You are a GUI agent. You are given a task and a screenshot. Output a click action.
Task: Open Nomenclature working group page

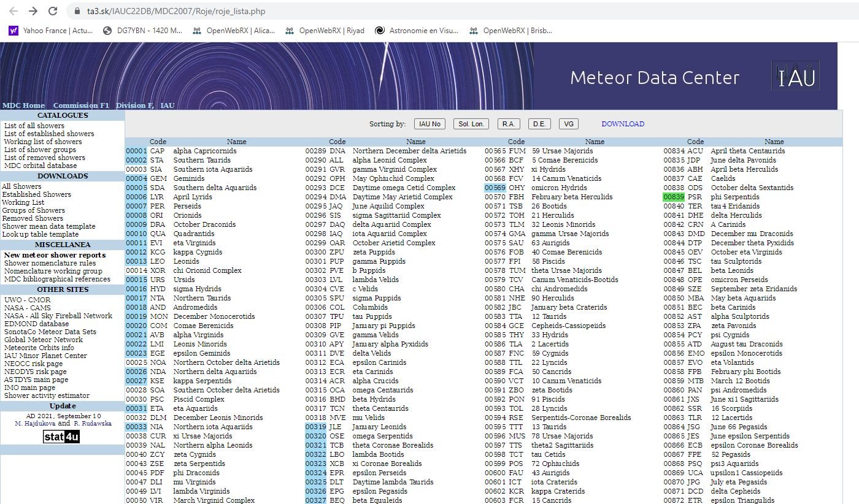pyautogui.click(x=53, y=271)
